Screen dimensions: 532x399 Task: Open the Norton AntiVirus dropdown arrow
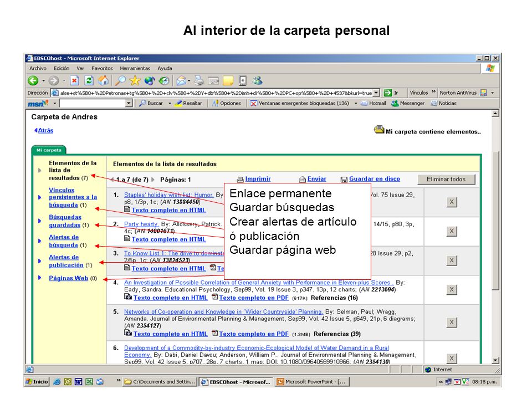[x=493, y=93]
